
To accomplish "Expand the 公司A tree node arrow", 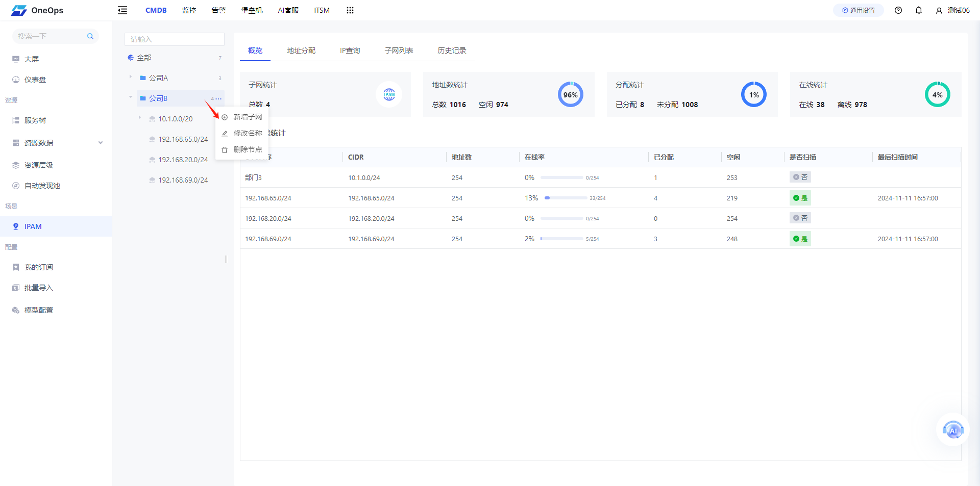I will [x=131, y=77].
